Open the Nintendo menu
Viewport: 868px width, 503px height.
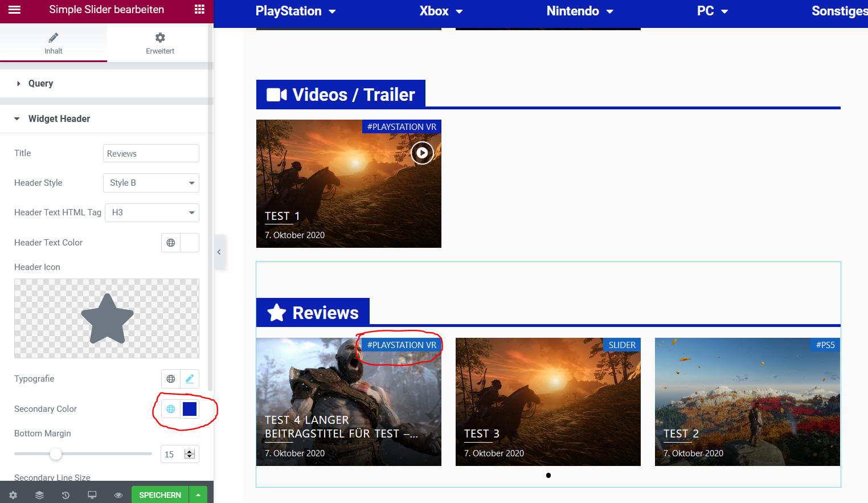click(x=580, y=11)
